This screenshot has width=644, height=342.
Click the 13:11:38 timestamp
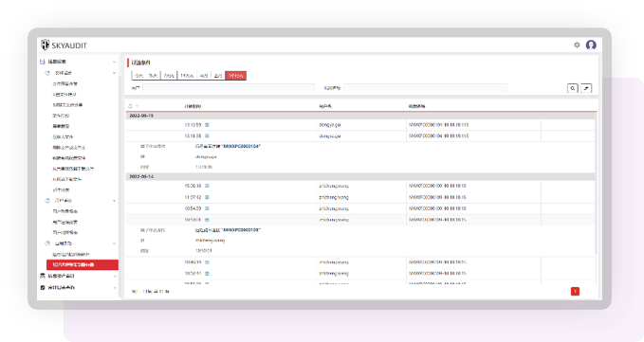pos(193,135)
